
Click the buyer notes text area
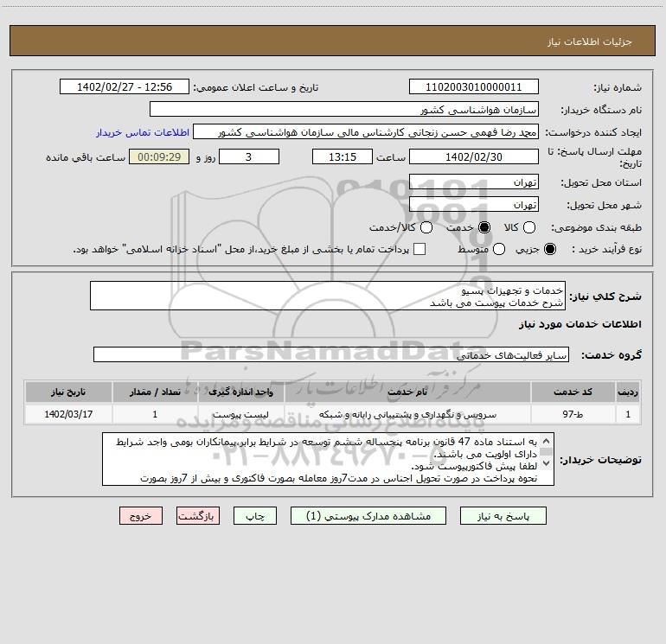(328, 459)
